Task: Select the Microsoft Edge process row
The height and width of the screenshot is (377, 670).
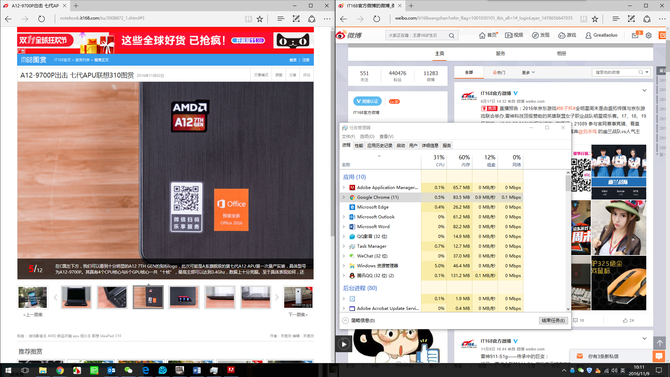Action: coord(432,207)
